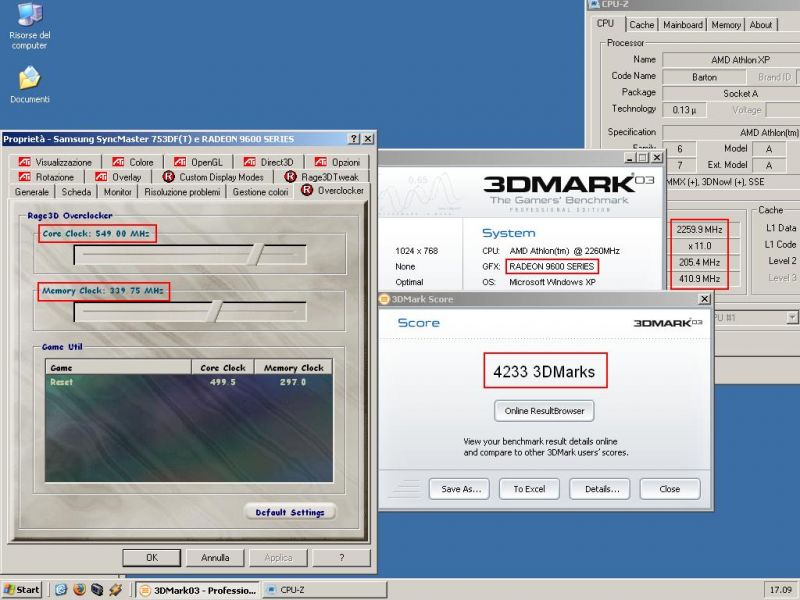Screen dimensions: 800x600
Task: Click Memory Clock column header in Game Util
Action: [x=293, y=367]
